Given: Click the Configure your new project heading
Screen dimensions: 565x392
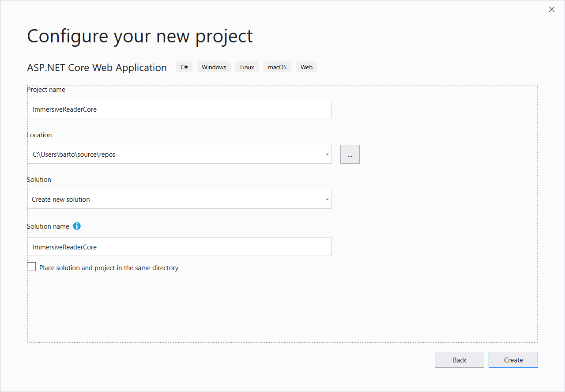Looking at the screenshot, I should (x=139, y=36).
